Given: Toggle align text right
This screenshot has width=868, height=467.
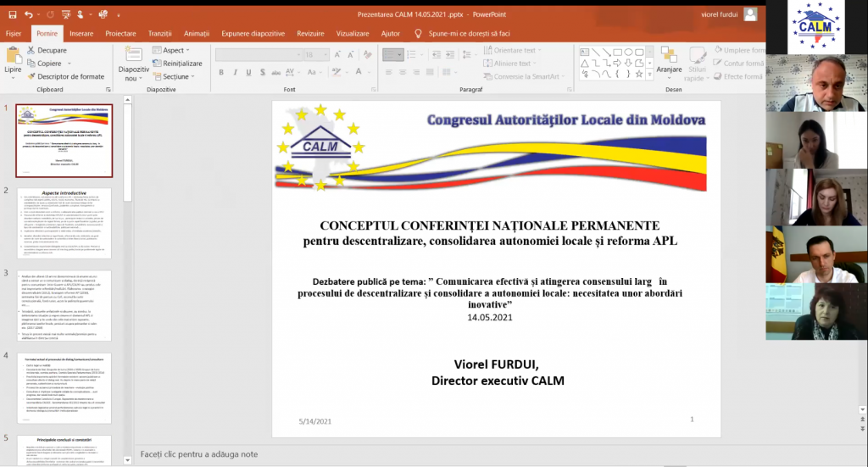Looking at the screenshot, I should pos(415,72).
